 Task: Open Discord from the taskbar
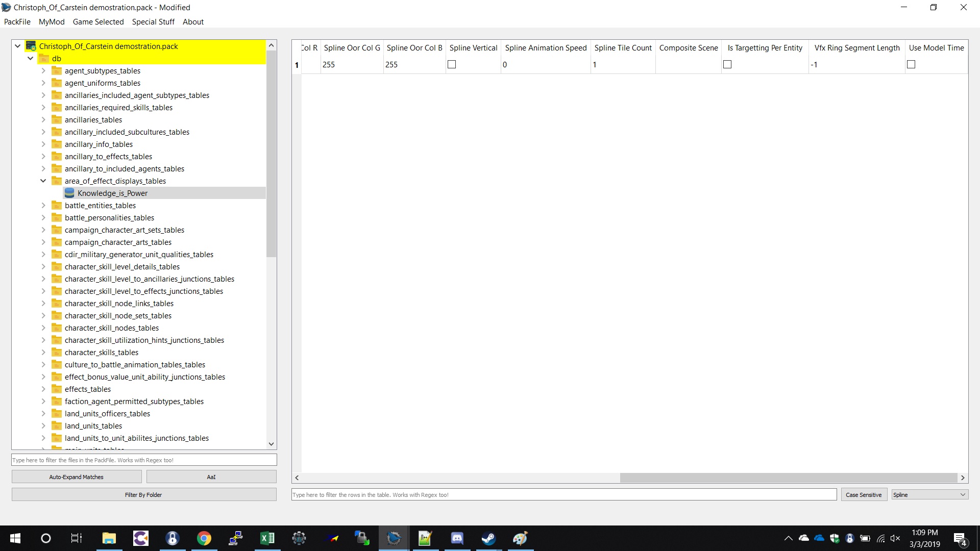click(457, 538)
